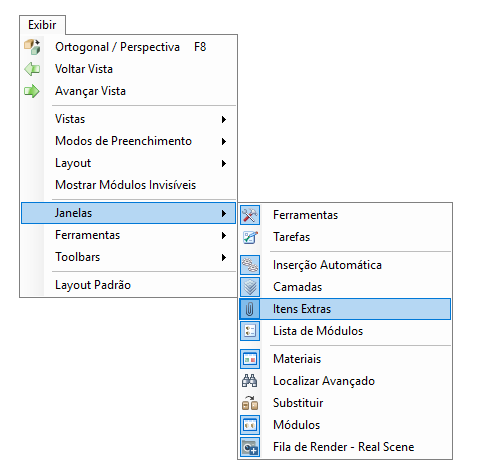Expand Modos de Preenchimento submenu arrow
The height and width of the screenshot is (476, 478).
(x=224, y=141)
